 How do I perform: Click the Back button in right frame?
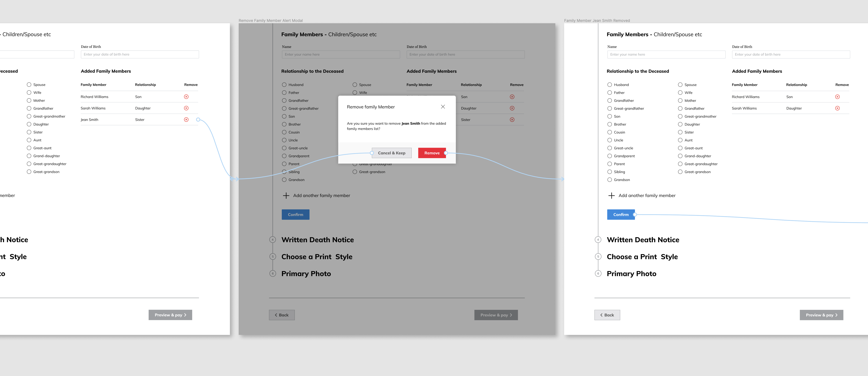(x=607, y=315)
